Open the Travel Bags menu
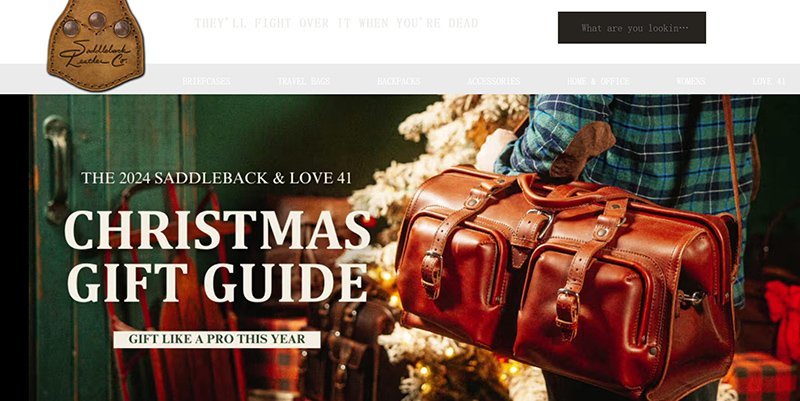The width and height of the screenshot is (800, 401). tap(304, 81)
